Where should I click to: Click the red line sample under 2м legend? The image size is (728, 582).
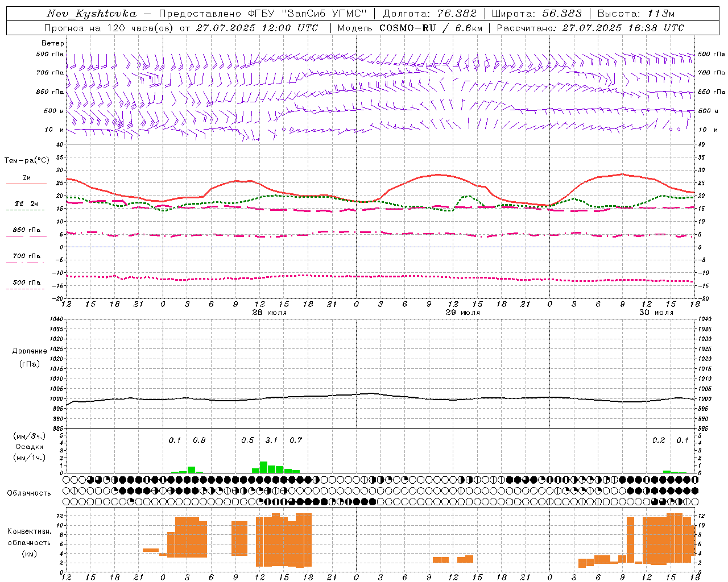click(x=26, y=184)
